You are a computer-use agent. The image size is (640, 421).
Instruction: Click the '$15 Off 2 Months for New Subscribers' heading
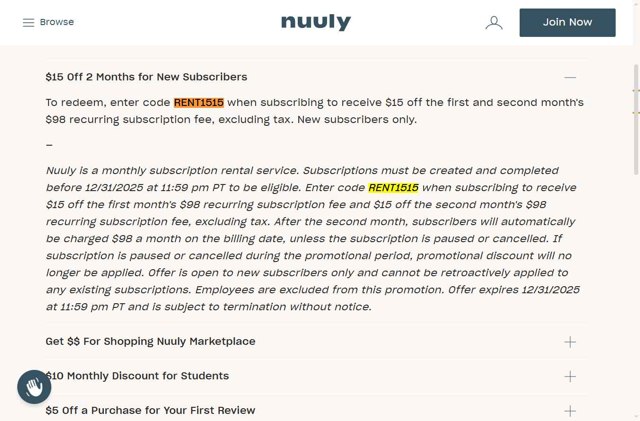pos(146,77)
